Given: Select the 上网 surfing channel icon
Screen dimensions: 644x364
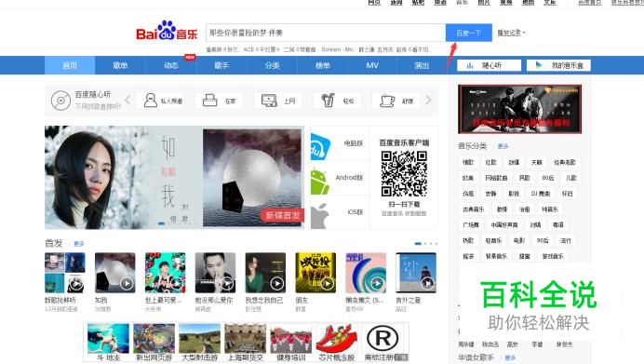Looking at the screenshot, I should click(x=269, y=101).
